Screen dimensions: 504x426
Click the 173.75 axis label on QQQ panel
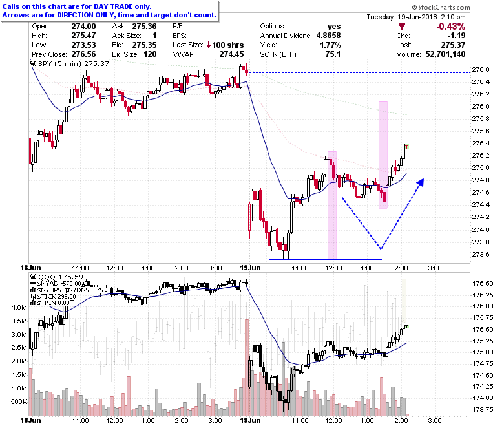click(483, 410)
